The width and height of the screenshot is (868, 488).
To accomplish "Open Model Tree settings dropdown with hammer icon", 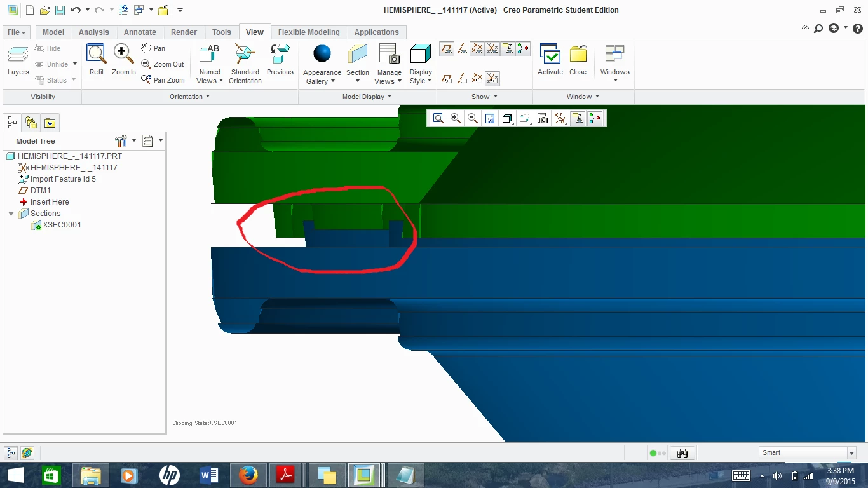I will (x=125, y=140).
